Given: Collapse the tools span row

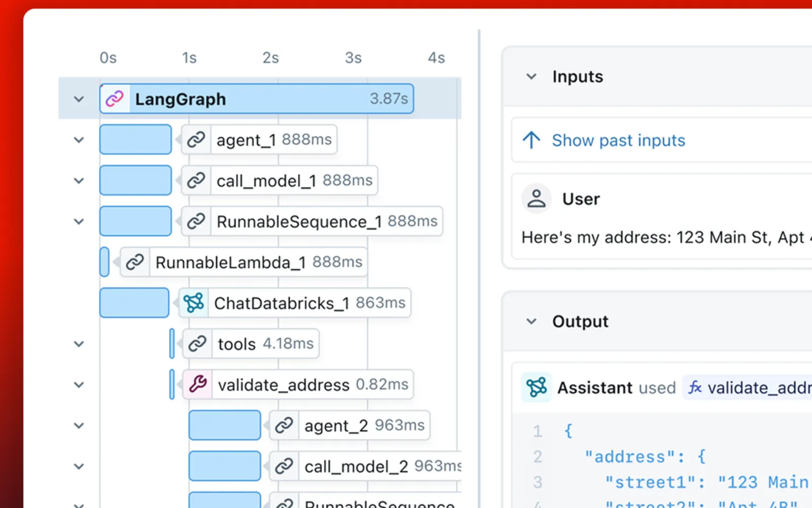Looking at the screenshot, I should click(79, 344).
